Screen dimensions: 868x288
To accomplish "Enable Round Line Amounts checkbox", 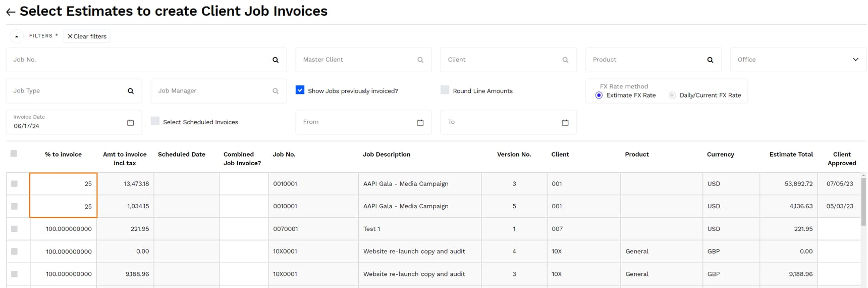I will [445, 90].
